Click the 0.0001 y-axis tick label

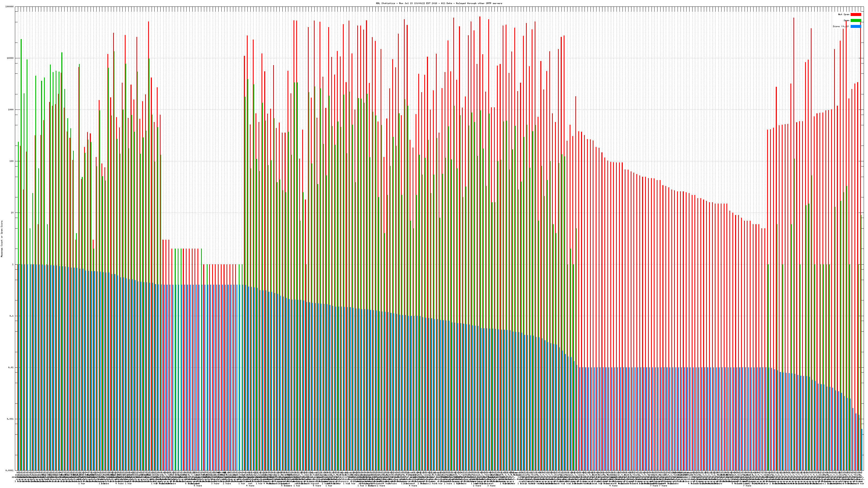tap(10, 470)
